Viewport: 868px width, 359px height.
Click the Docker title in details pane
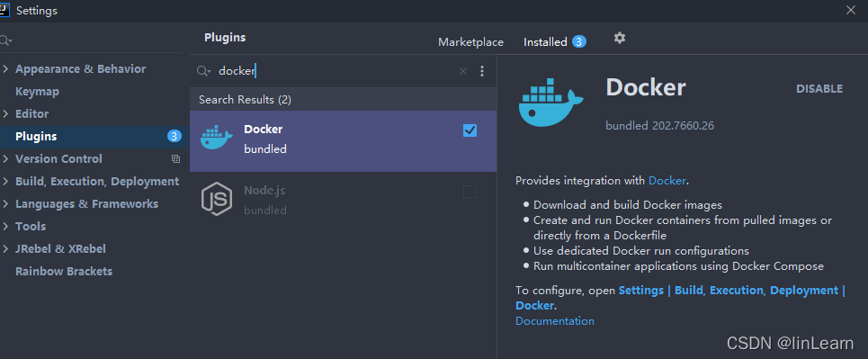point(646,87)
